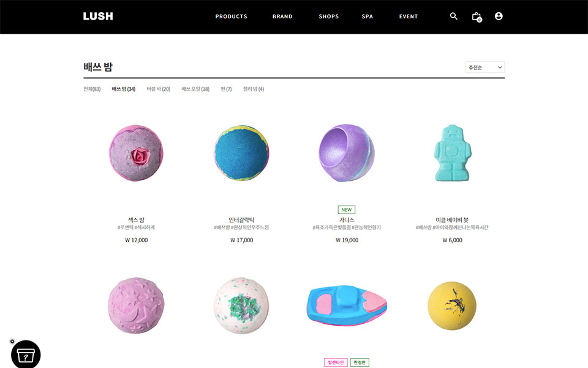The width and height of the screenshot is (588, 368).
Task: Click the LUSH logo
Action: tap(98, 16)
